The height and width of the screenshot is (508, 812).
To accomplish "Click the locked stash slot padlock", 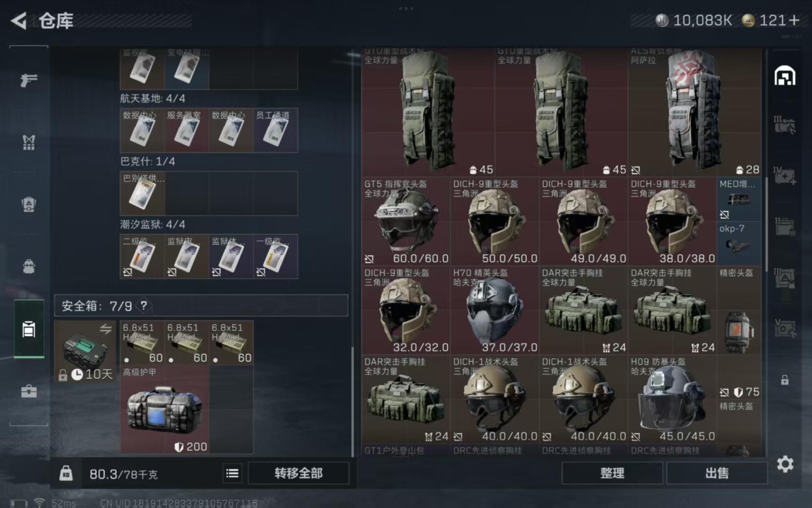I will click(x=785, y=380).
